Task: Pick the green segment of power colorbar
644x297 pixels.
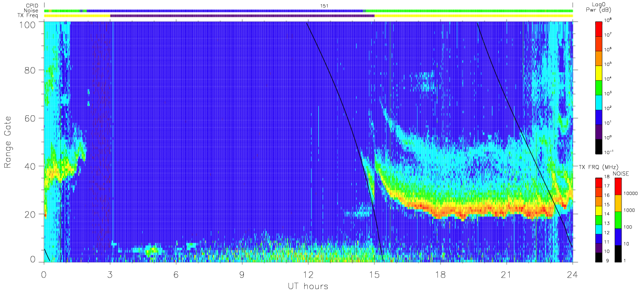Action: coord(599,87)
